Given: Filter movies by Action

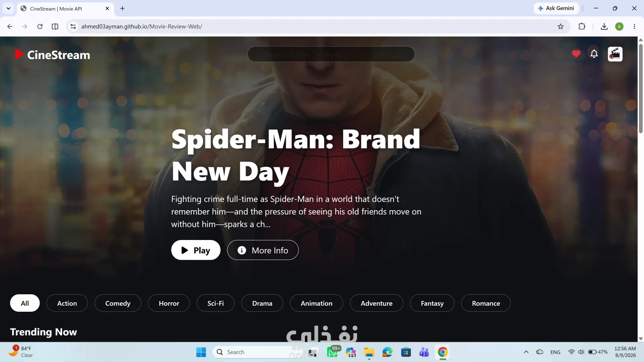Looking at the screenshot, I should coord(67,303).
